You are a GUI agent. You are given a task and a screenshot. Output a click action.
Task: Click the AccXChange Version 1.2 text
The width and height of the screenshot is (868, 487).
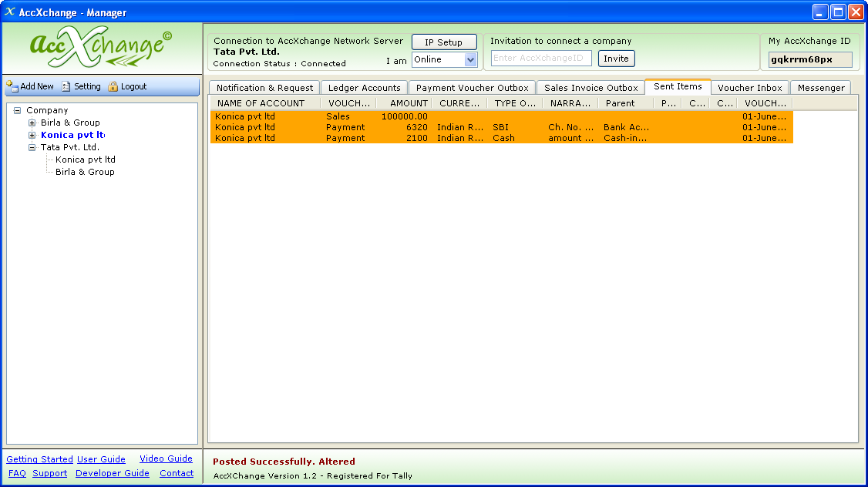coord(313,476)
